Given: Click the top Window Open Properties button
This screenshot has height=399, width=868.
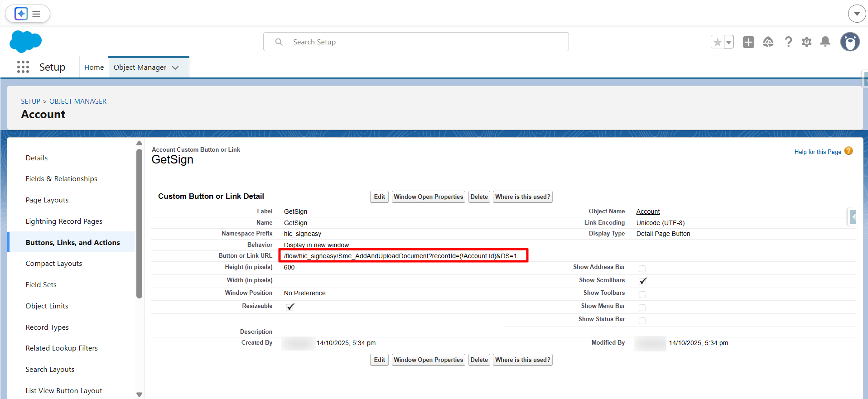Looking at the screenshot, I should (428, 197).
